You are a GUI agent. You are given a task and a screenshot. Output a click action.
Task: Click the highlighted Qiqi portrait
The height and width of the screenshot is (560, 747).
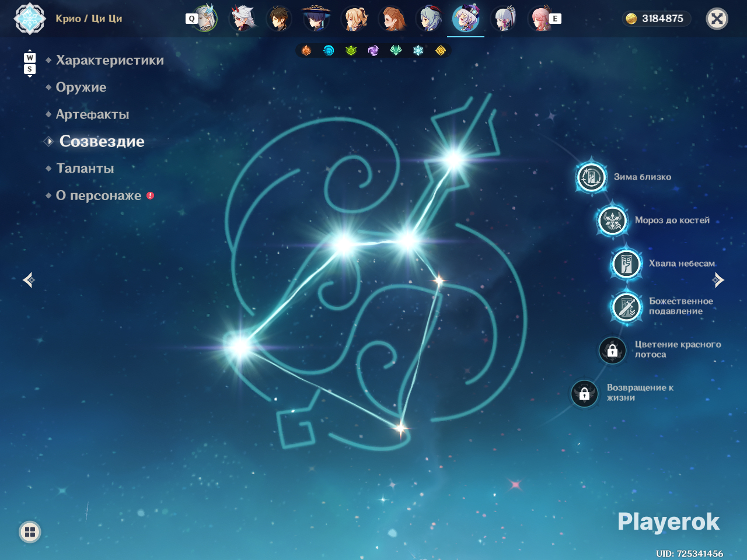466,18
